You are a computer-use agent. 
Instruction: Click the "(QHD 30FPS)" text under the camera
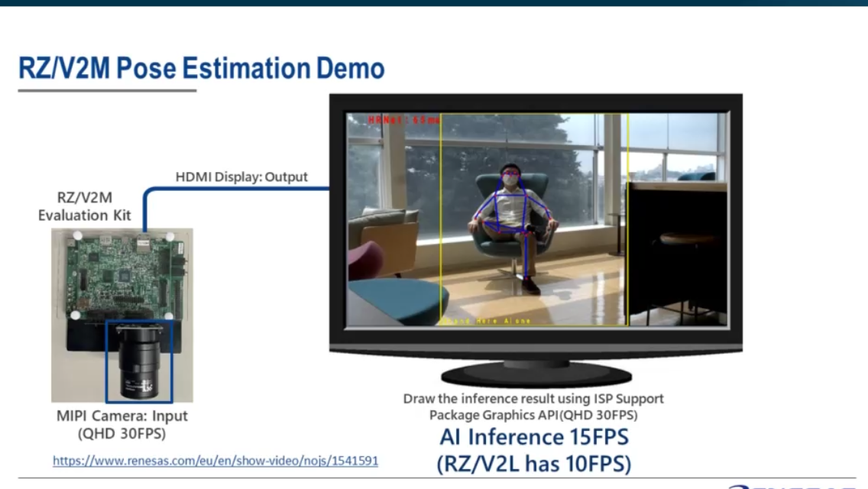tap(121, 434)
